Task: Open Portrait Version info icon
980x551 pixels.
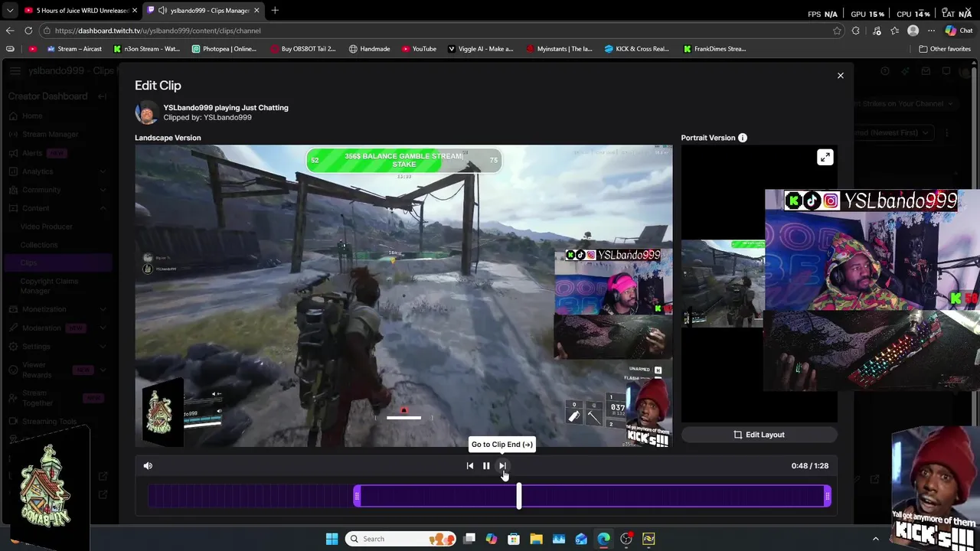Action: (x=743, y=138)
